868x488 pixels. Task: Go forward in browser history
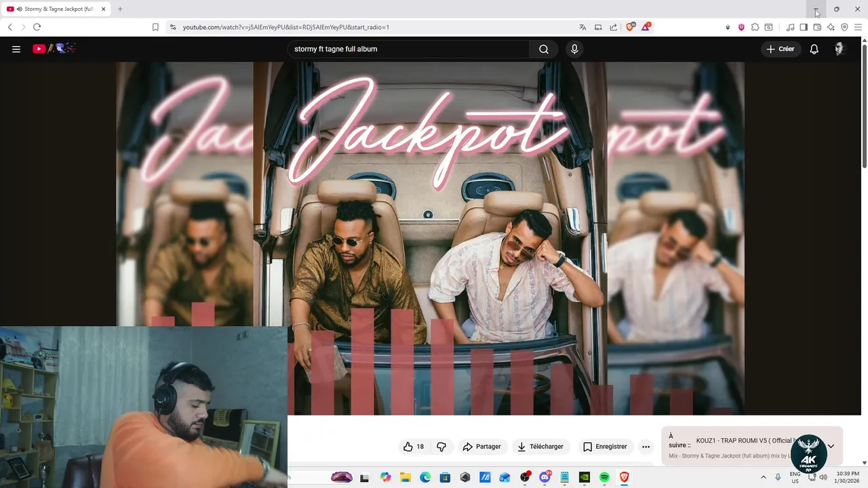(x=23, y=27)
